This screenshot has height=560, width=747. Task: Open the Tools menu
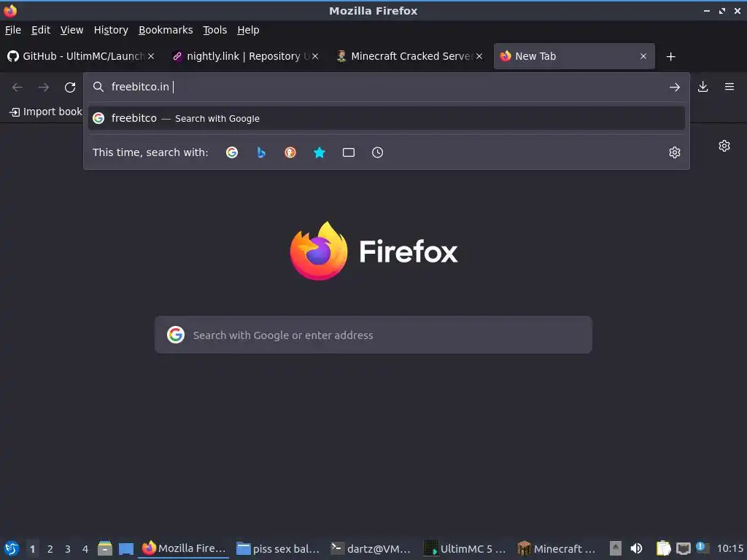[215, 30]
